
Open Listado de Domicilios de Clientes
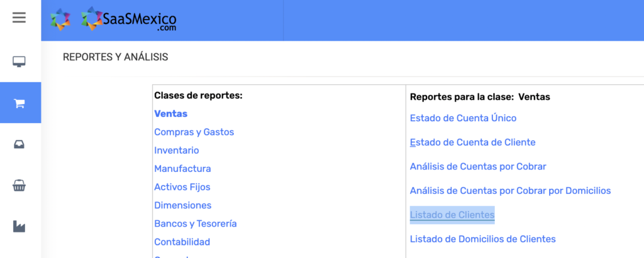click(x=482, y=239)
